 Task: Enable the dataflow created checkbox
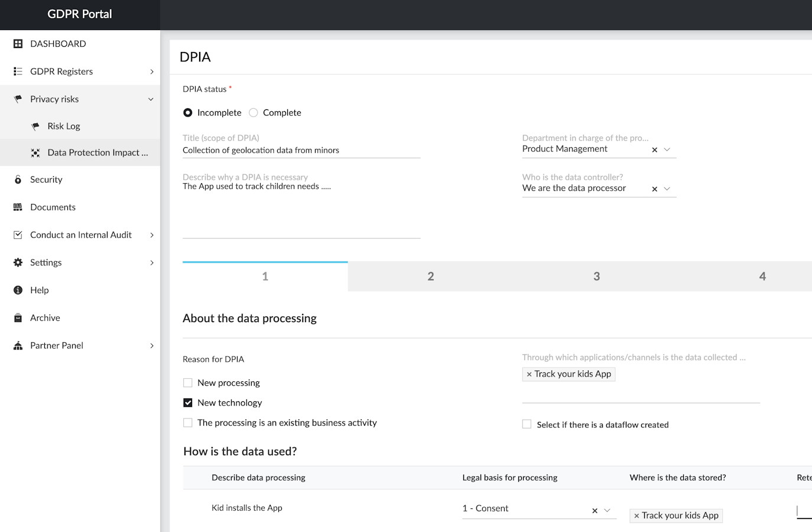coord(527,424)
